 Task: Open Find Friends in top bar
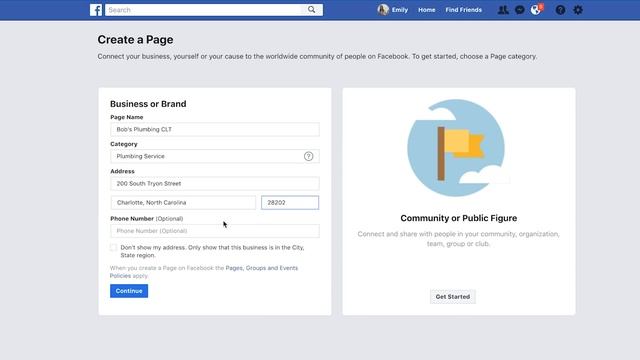pos(463,10)
